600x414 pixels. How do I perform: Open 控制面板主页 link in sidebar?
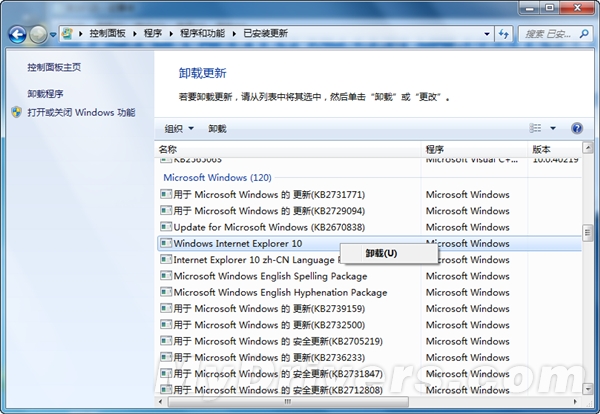pyautogui.click(x=54, y=67)
